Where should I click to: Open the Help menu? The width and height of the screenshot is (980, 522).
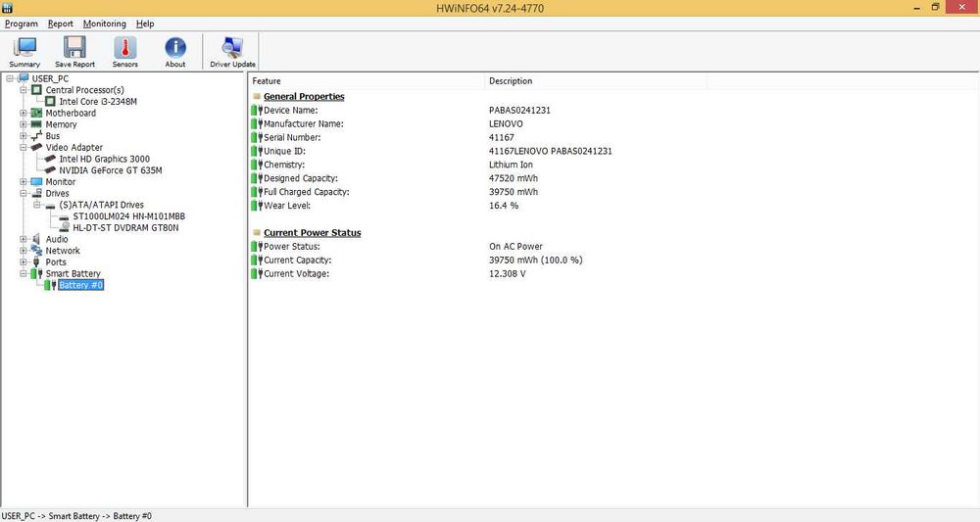[145, 24]
